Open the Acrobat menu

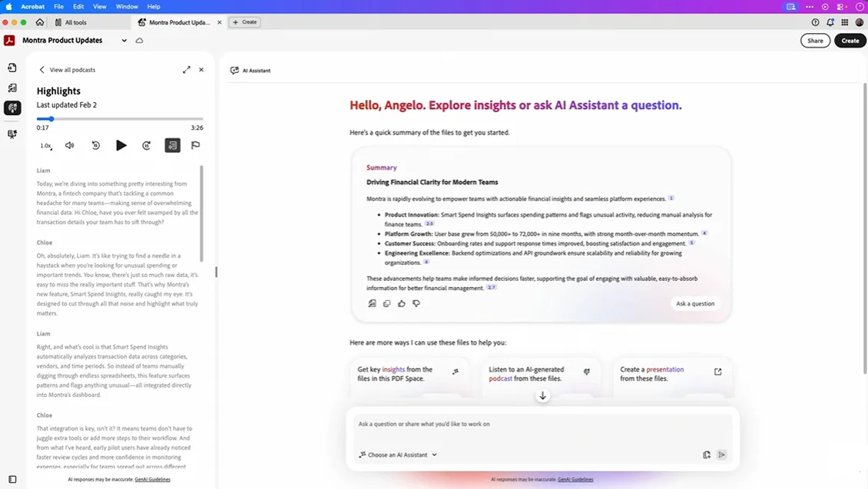point(33,7)
